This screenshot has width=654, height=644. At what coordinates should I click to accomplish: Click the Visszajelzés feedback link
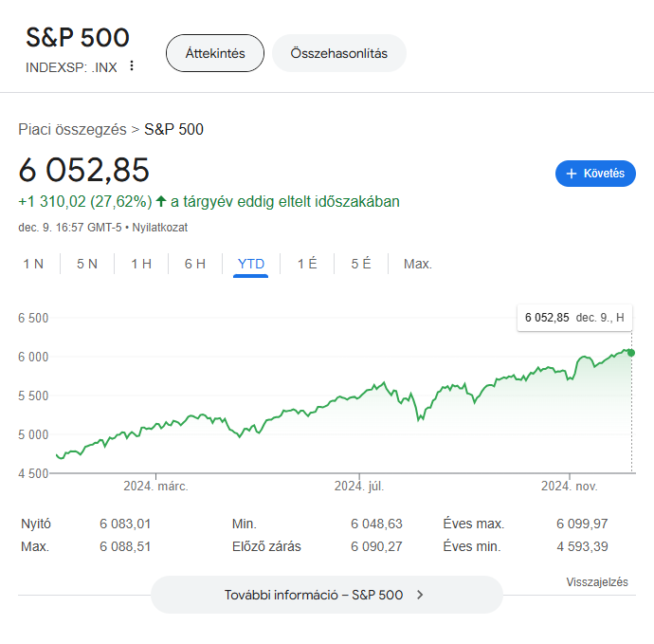(597, 581)
